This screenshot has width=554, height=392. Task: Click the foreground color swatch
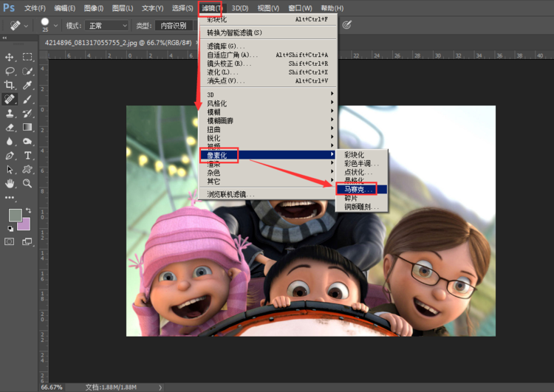[x=15, y=215]
